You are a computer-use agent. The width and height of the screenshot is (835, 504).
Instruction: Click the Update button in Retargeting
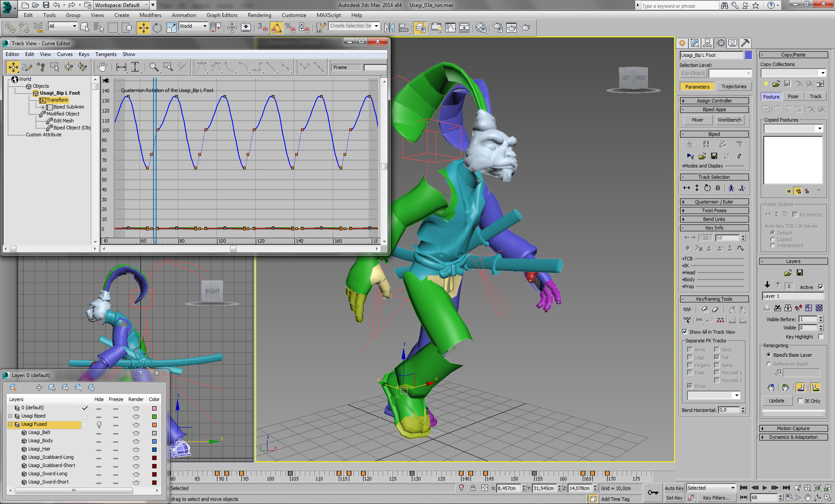[776, 401]
